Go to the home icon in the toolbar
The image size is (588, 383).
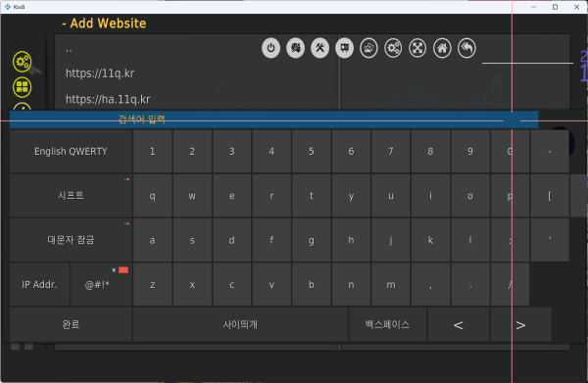coord(442,48)
